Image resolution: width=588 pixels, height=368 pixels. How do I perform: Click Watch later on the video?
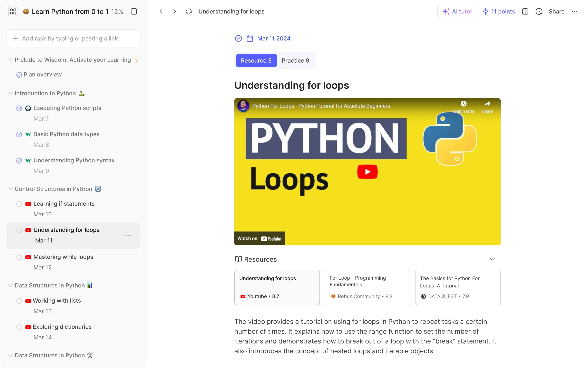tap(463, 107)
